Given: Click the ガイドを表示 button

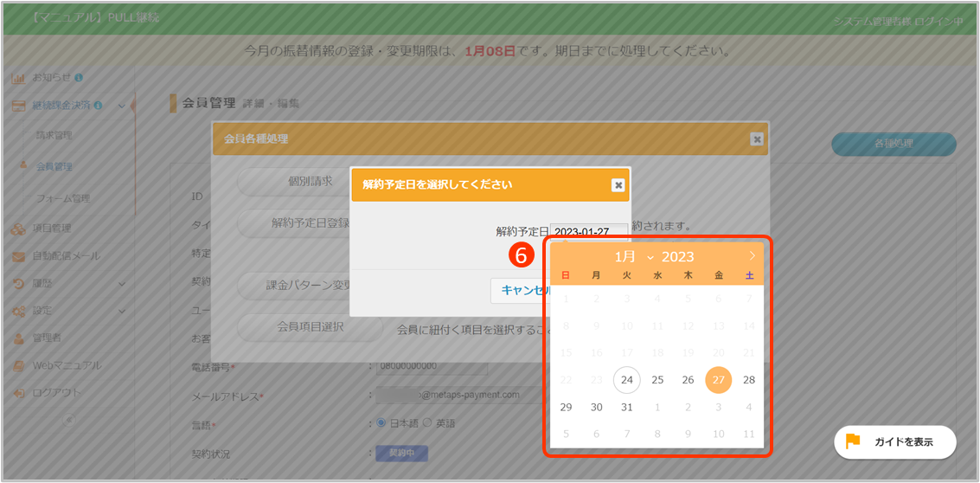Looking at the screenshot, I should click(895, 441).
